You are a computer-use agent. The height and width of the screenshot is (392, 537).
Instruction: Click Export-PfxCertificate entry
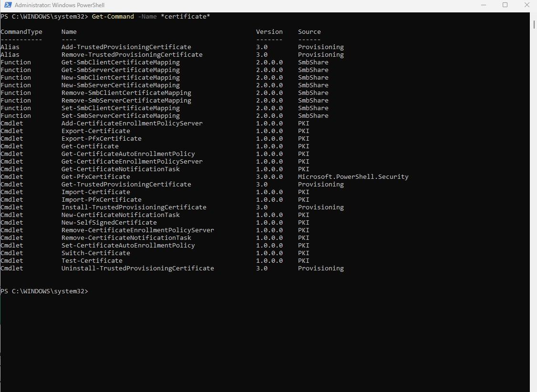point(102,139)
